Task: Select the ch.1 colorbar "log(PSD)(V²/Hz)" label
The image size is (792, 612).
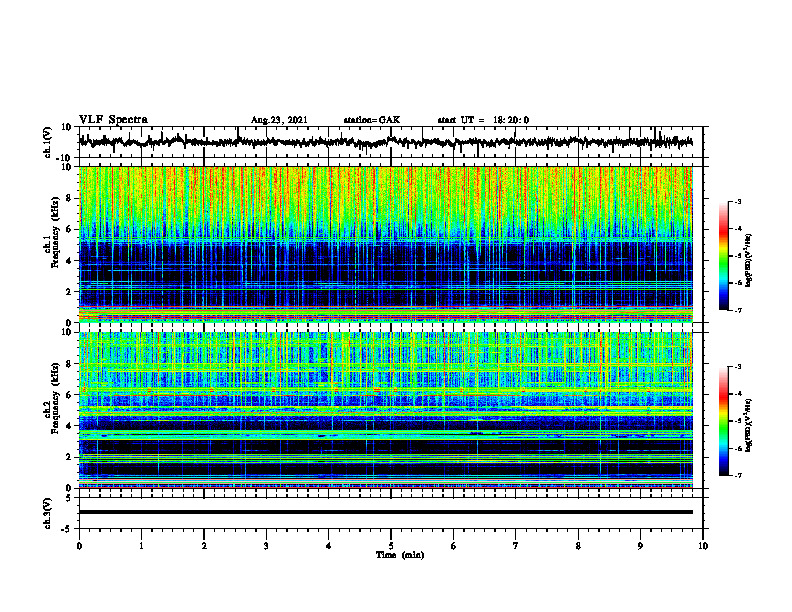Action: pos(749,261)
